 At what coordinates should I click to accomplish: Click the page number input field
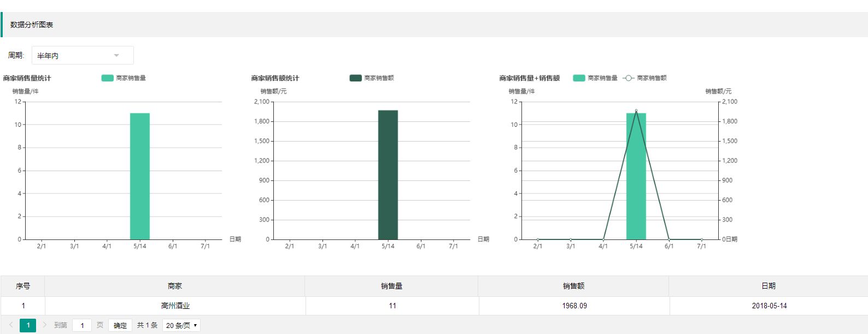point(82,325)
